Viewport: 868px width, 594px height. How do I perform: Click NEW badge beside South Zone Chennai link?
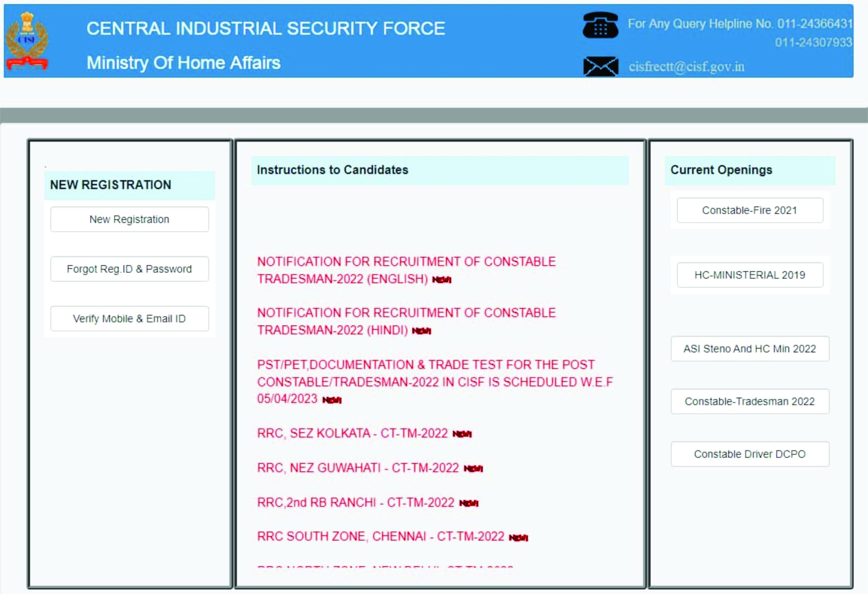(518, 538)
